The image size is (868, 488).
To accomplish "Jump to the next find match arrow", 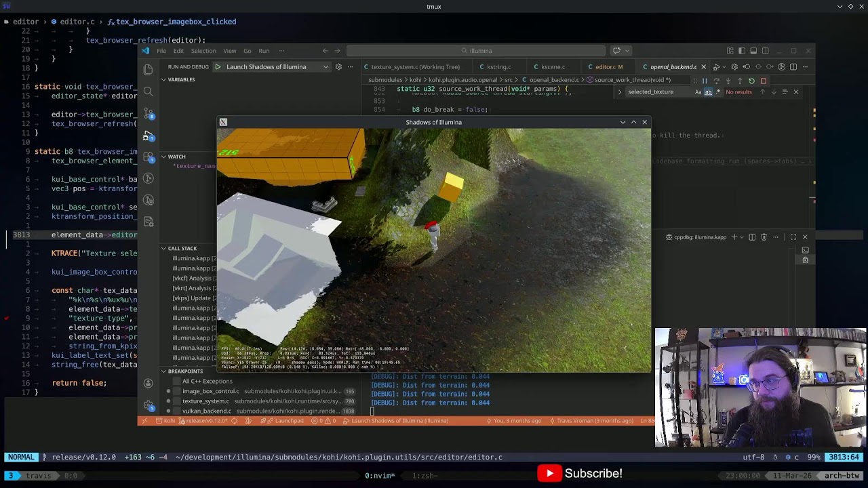I will point(774,92).
